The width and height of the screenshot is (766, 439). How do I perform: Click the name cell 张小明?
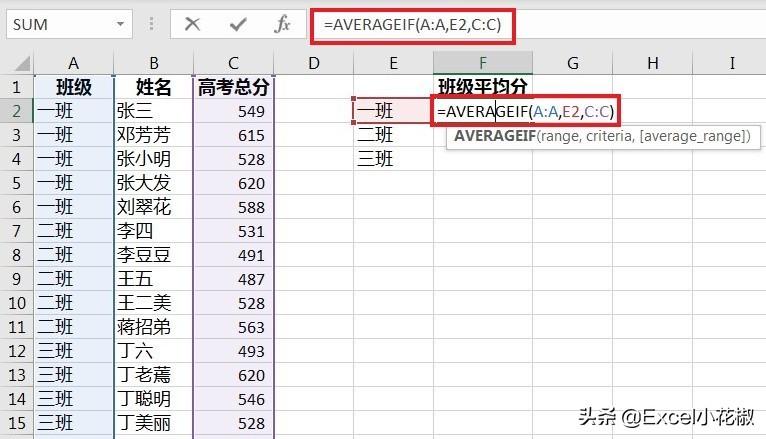pyautogui.click(x=153, y=159)
